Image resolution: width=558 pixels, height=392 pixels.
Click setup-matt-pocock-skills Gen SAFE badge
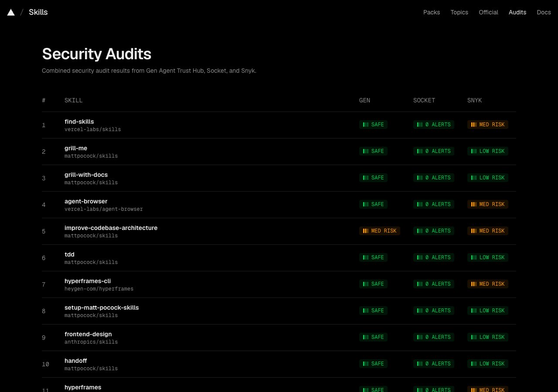[x=373, y=311]
